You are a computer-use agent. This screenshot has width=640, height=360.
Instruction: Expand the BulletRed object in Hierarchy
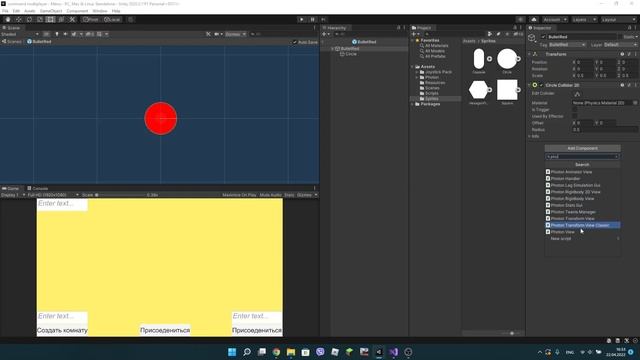point(333,49)
